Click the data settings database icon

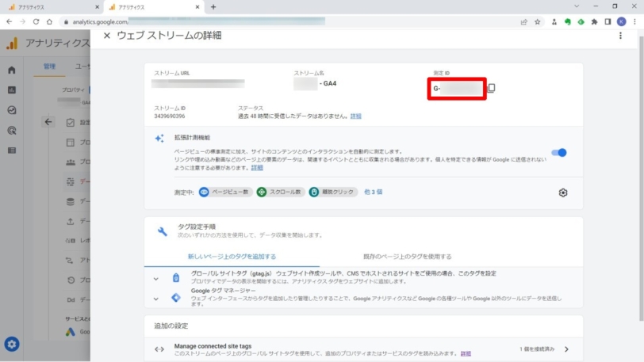coord(71,201)
